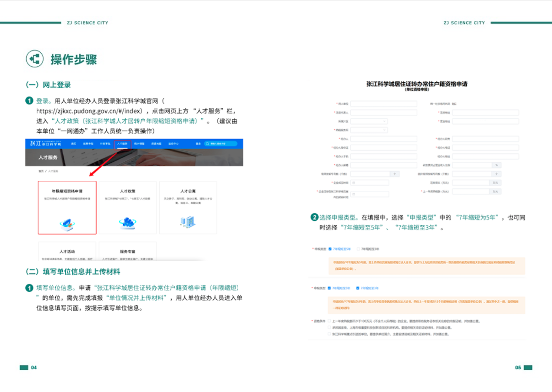Click the form title 张江科学城居住证转办常住户籍资格申请

click(417, 84)
